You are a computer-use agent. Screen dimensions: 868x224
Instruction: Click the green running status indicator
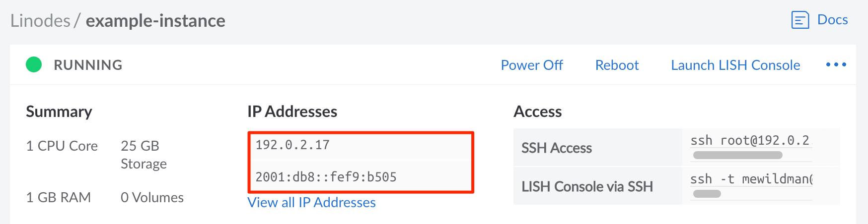[x=34, y=65]
